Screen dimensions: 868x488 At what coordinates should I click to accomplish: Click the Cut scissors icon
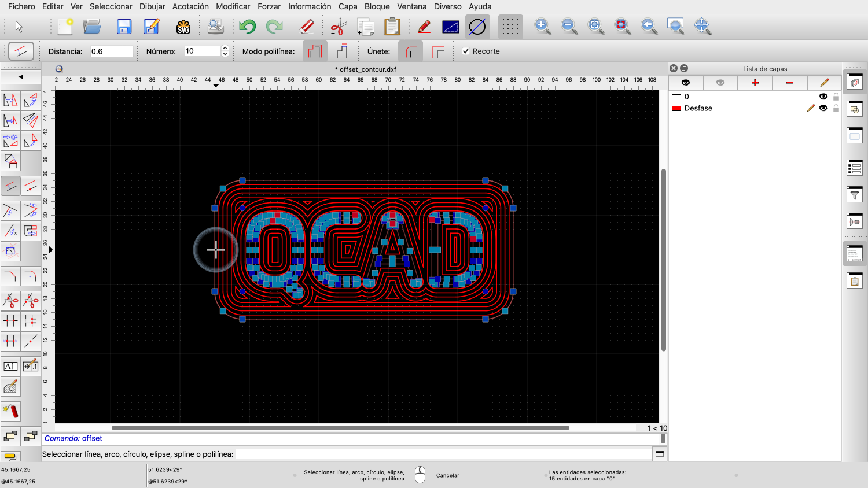click(338, 27)
